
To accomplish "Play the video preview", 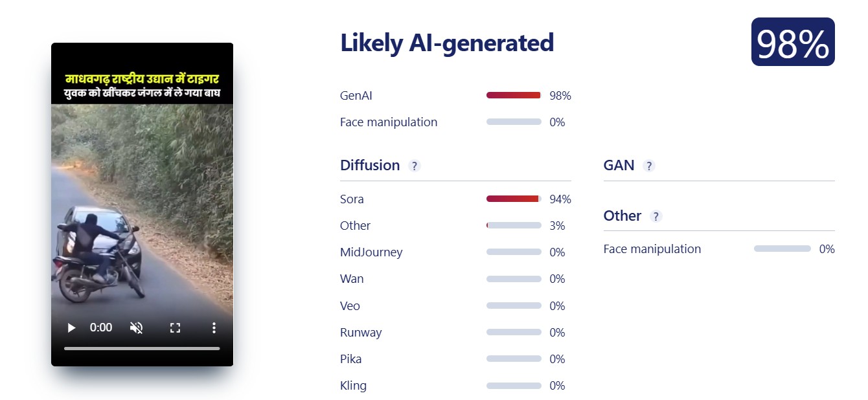I will [x=71, y=328].
